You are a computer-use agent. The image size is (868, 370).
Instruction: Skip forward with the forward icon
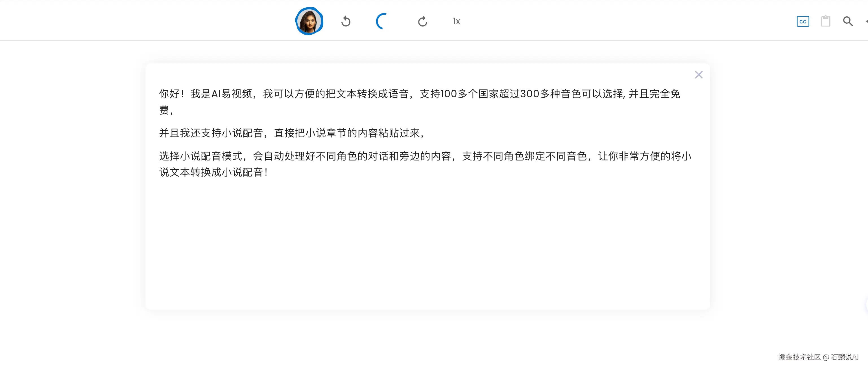[422, 21]
